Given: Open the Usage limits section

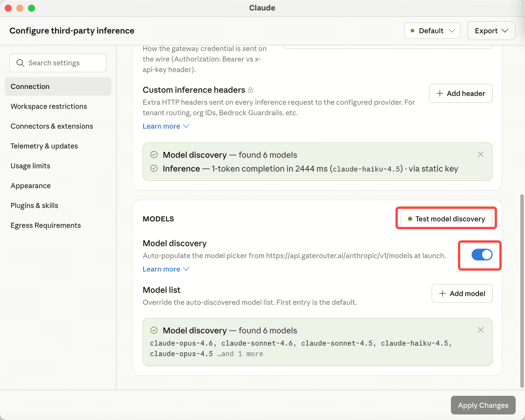Looking at the screenshot, I should (x=58, y=166).
